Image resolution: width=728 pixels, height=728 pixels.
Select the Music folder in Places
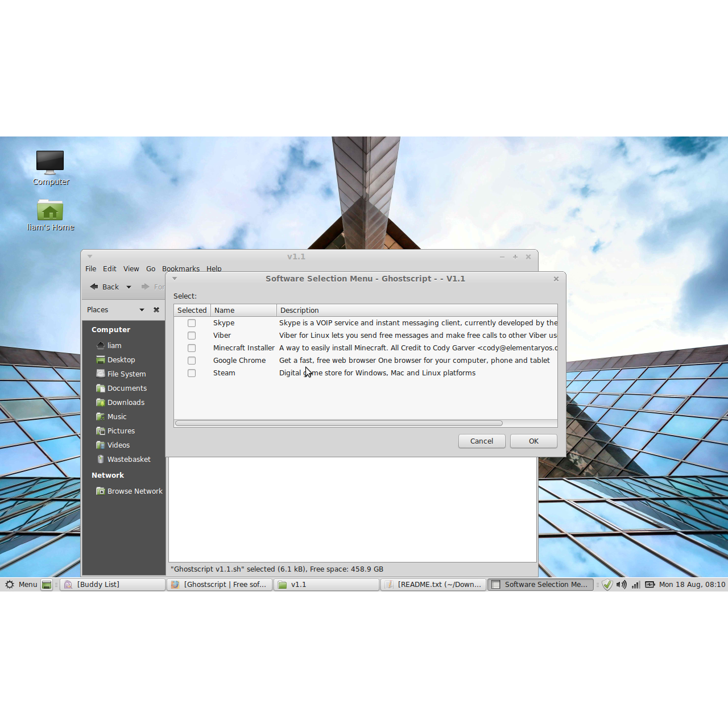click(117, 416)
